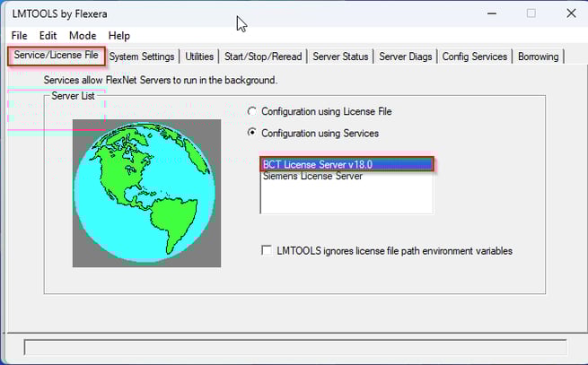Open the Utilities tab
Screen dimensions: 588x365
[199, 56]
